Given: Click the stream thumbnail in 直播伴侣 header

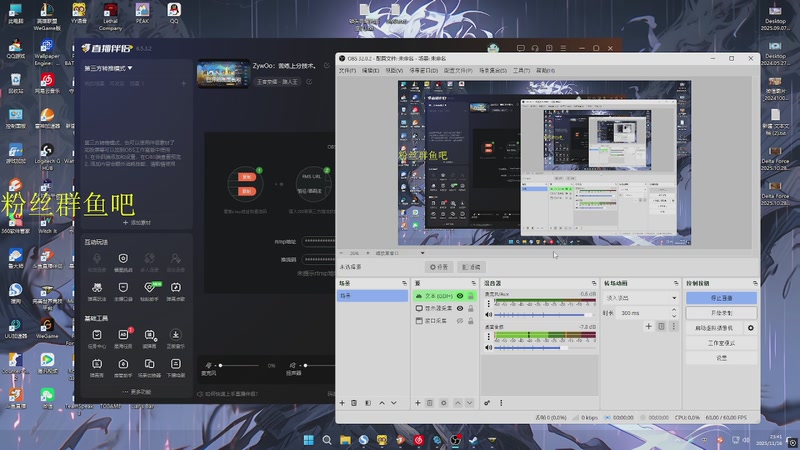Looking at the screenshot, I should pos(223,74).
